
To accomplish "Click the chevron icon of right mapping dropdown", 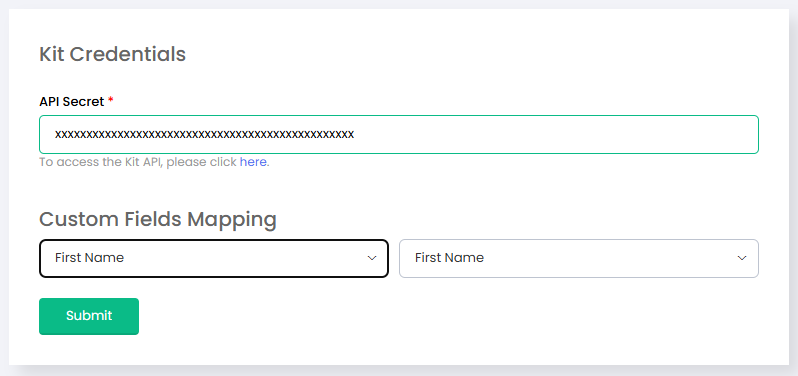I will pos(742,258).
